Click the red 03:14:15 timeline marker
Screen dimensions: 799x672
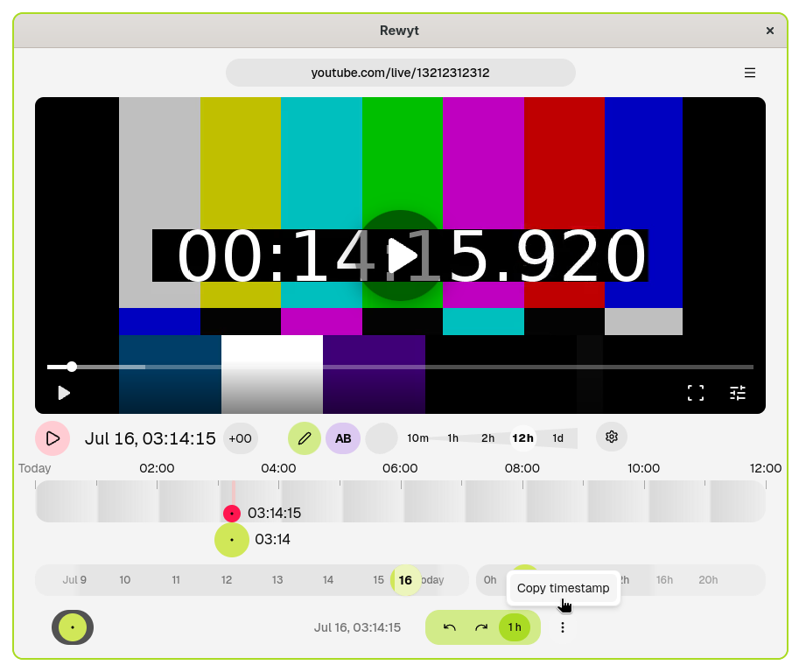232,513
